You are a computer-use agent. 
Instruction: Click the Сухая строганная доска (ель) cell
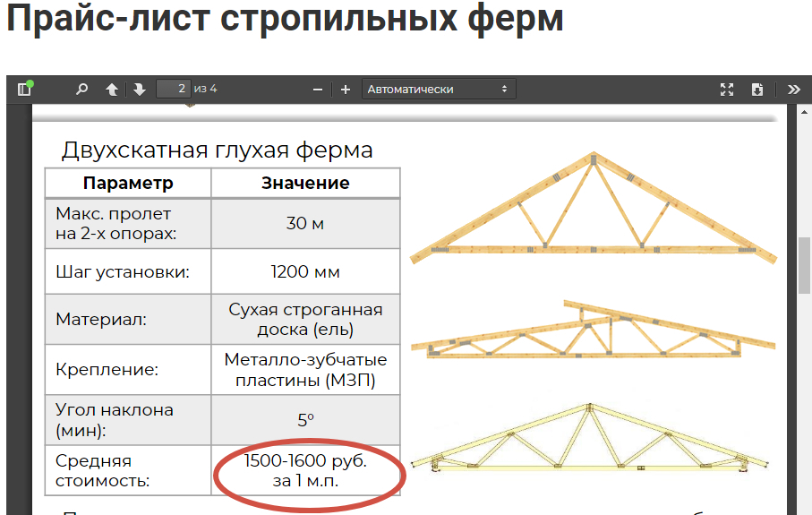click(x=305, y=319)
